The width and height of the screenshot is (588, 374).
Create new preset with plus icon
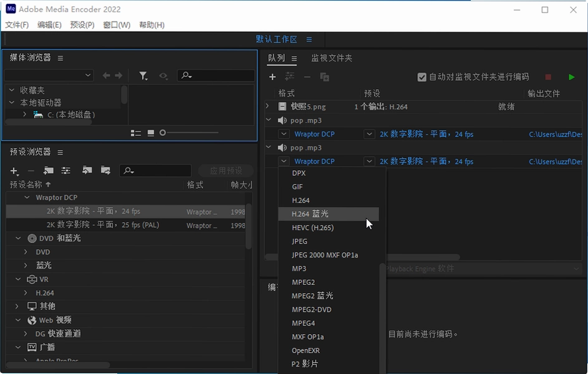(14, 171)
